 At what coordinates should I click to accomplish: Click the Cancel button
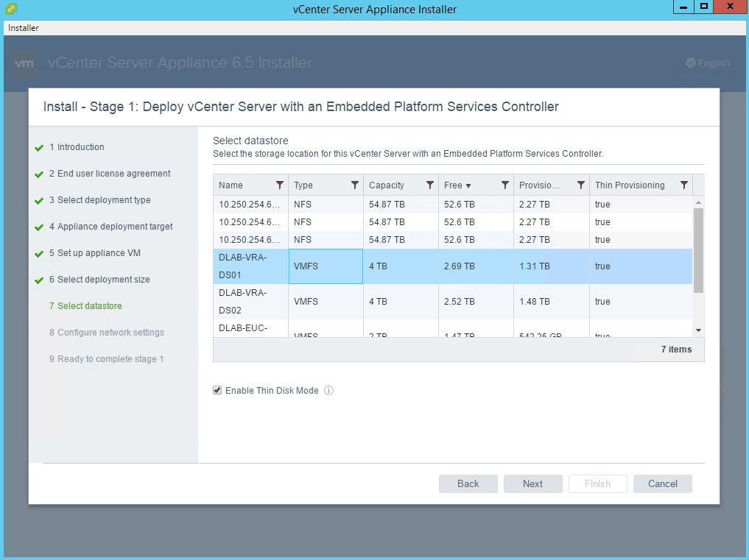(x=662, y=483)
